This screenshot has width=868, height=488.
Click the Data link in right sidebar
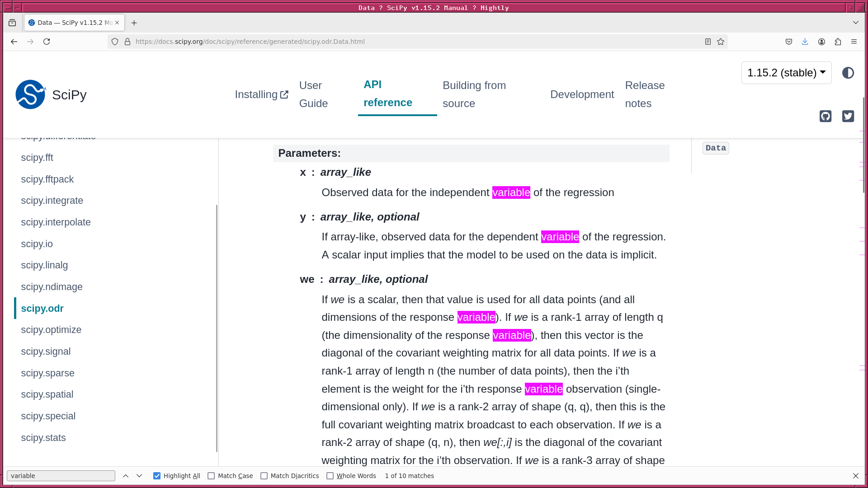click(x=715, y=148)
